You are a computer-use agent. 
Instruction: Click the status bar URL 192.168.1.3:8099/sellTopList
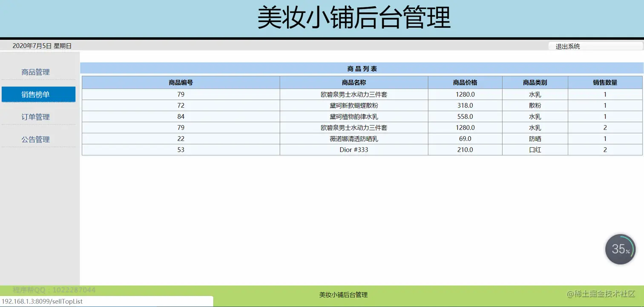pos(42,301)
